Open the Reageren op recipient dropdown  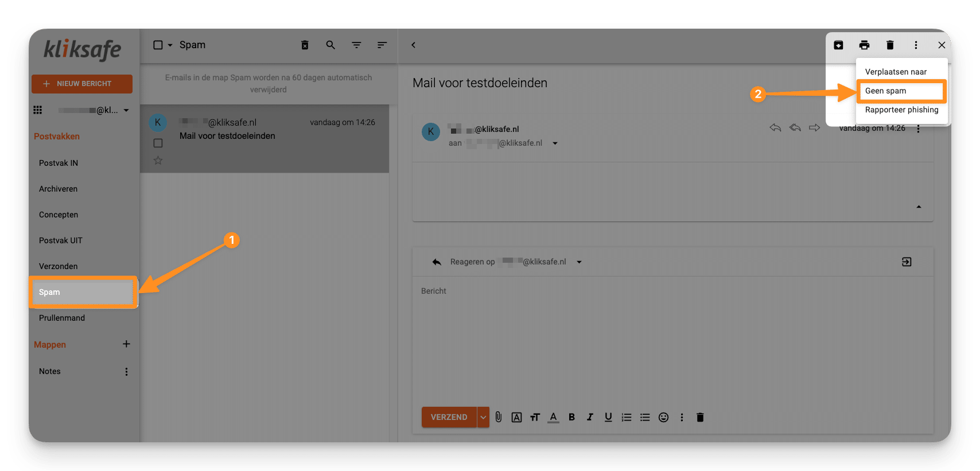pos(579,262)
